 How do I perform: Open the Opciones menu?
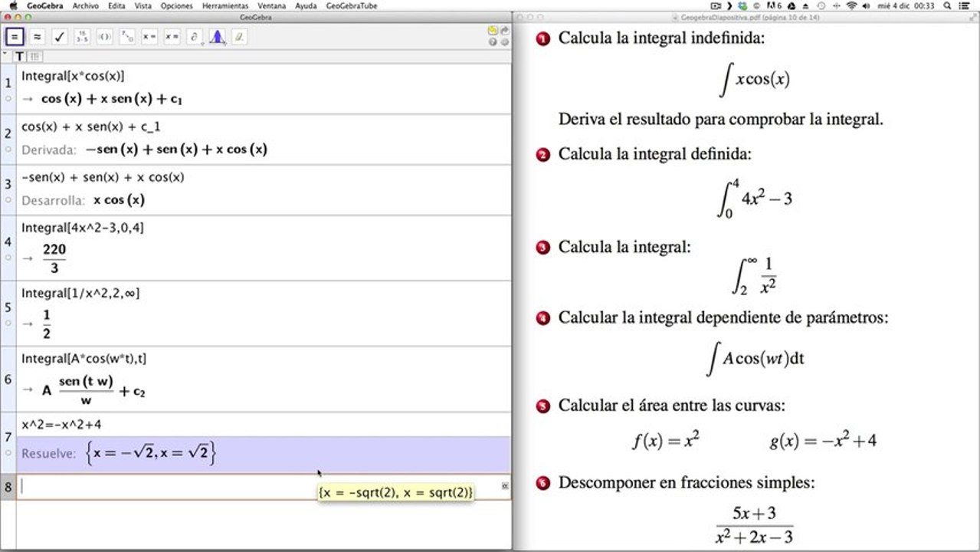pyautogui.click(x=176, y=5)
